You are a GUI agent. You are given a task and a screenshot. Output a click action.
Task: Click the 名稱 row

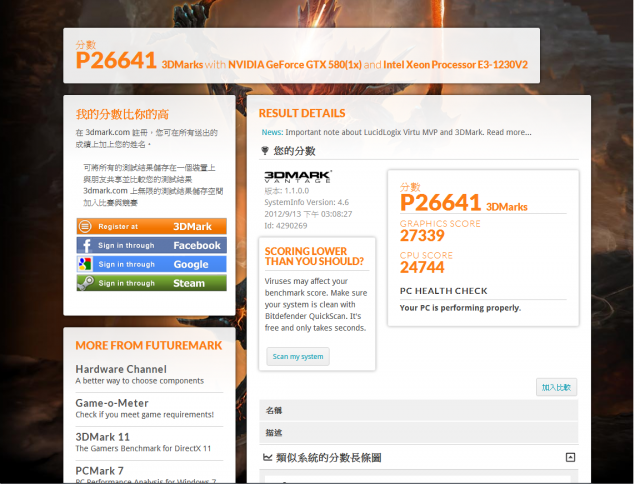point(418,410)
